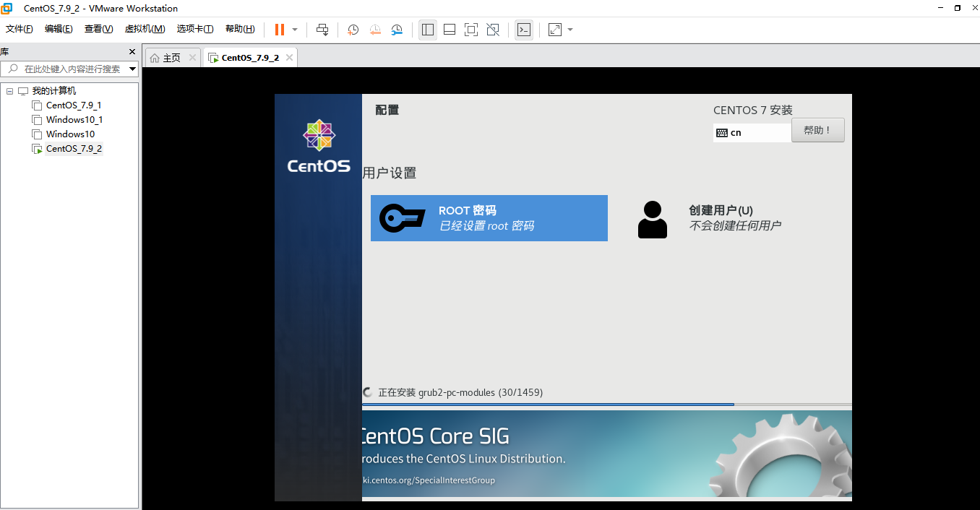Screen dimensions: 980x510
Task: Toggle the thumbnail bar display
Action: click(x=449, y=30)
